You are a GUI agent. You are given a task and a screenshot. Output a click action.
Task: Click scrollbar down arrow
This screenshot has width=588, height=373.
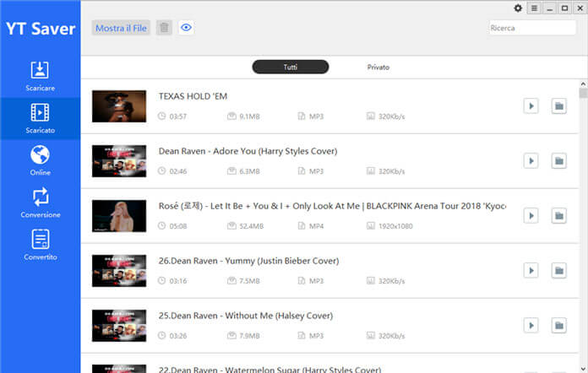583,369
